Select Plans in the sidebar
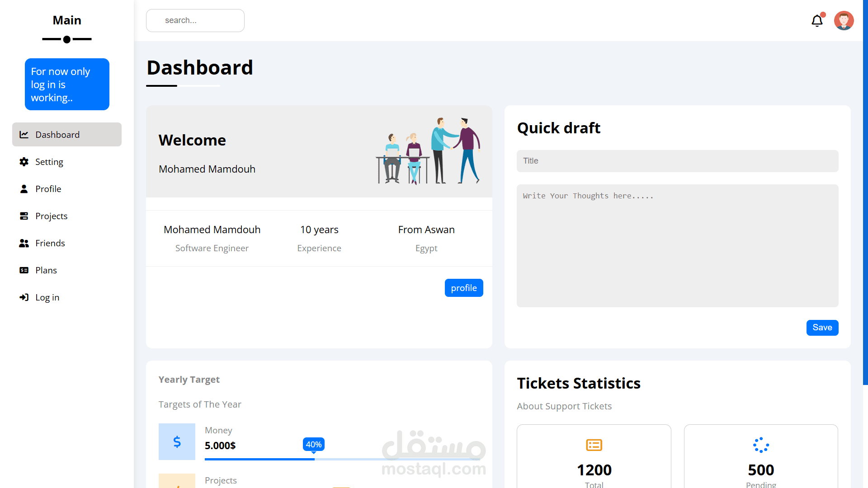Screen dimensions: 868x488 tap(67, 270)
